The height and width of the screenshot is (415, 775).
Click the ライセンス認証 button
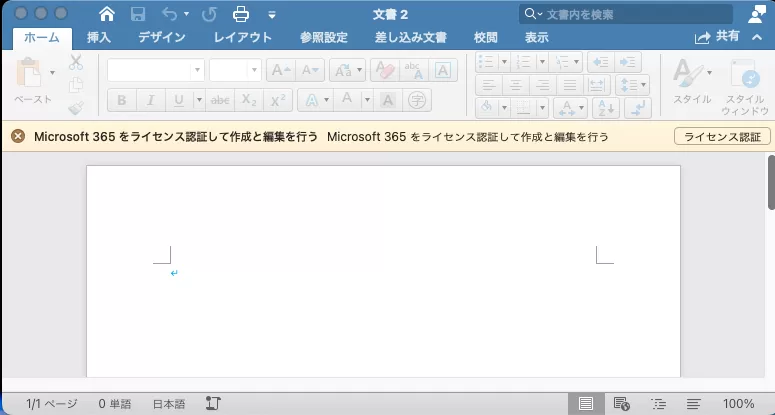click(x=722, y=136)
